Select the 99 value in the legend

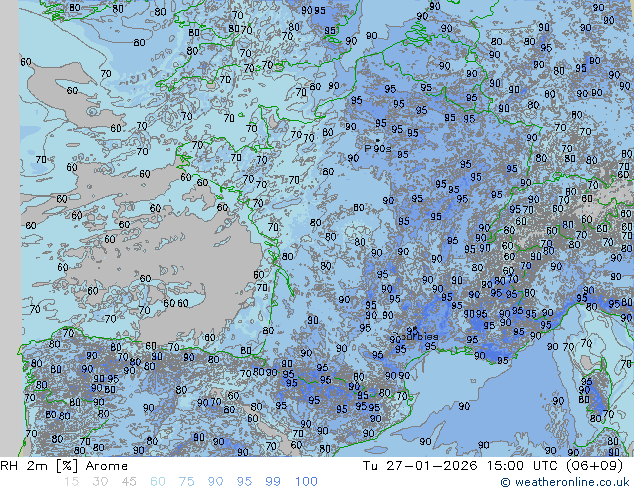click(x=273, y=482)
